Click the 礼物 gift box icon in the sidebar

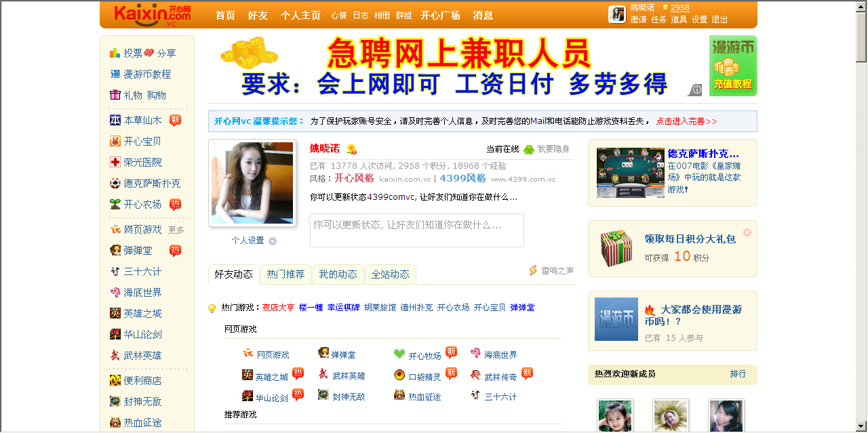click(x=115, y=95)
